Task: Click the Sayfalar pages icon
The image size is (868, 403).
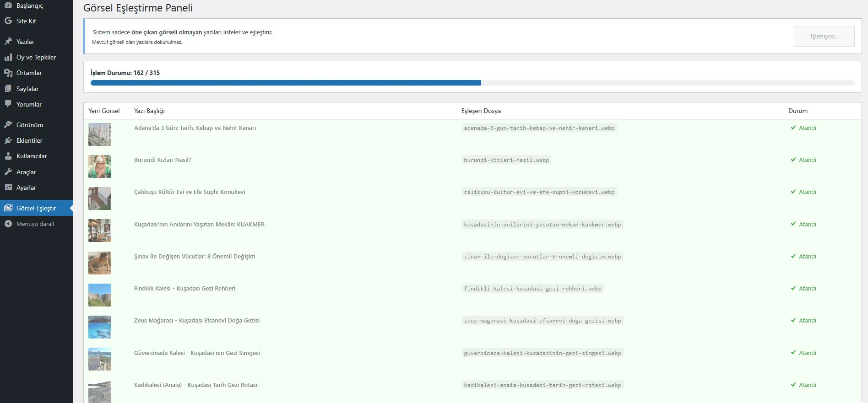Action: click(8, 89)
